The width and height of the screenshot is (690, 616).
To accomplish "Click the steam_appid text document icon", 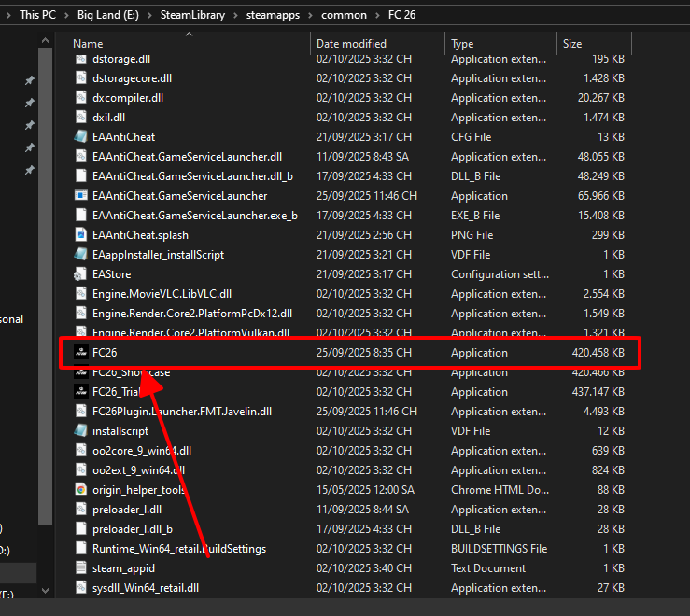I will point(80,568).
